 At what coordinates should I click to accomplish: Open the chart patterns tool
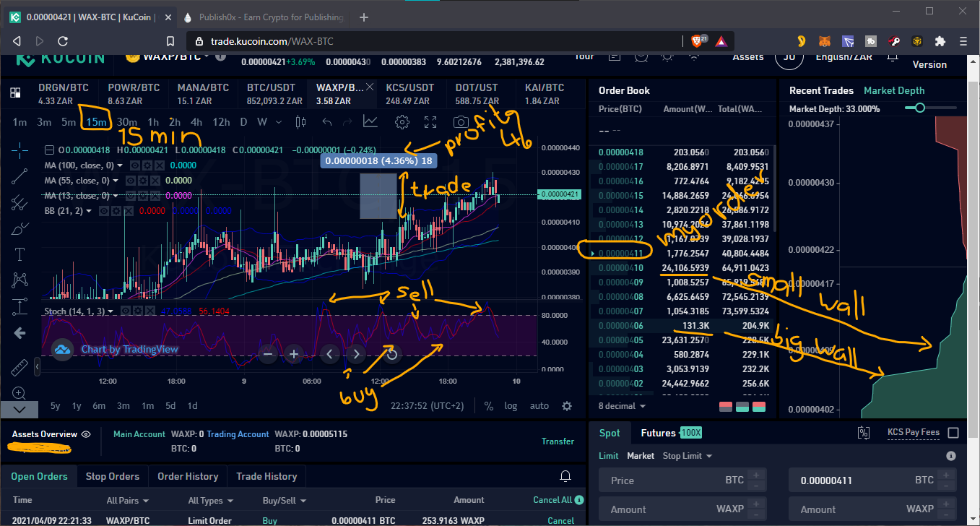pyautogui.click(x=19, y=280)
